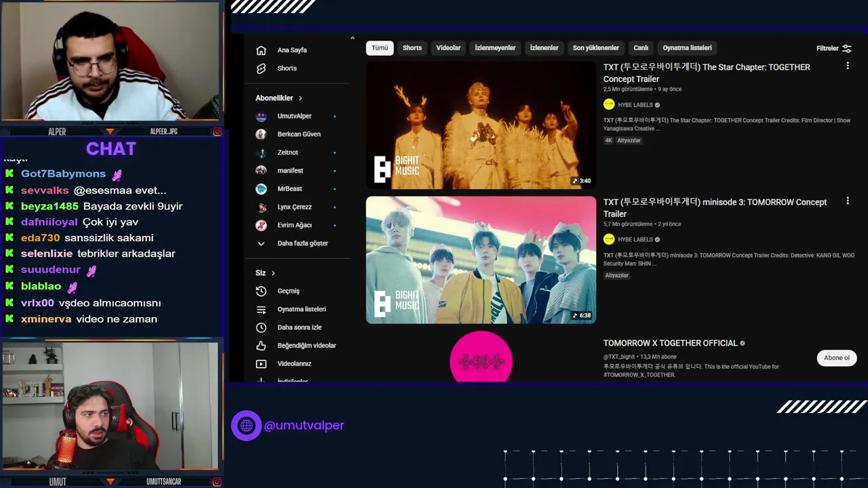Click the Ana Sayfa sidebar label
Image resolution: width=868 pixels, height=488 pixels.
coord(292,50)
